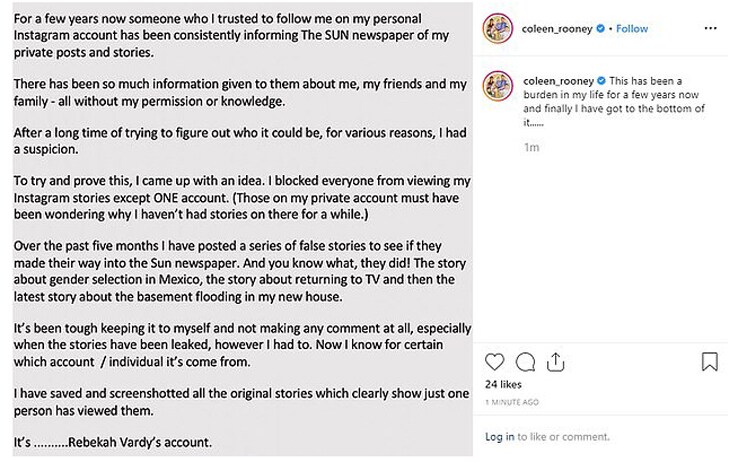Viewport: 738px width, 462px height.
Task: Click the Log in link
Action: point(499,437)
